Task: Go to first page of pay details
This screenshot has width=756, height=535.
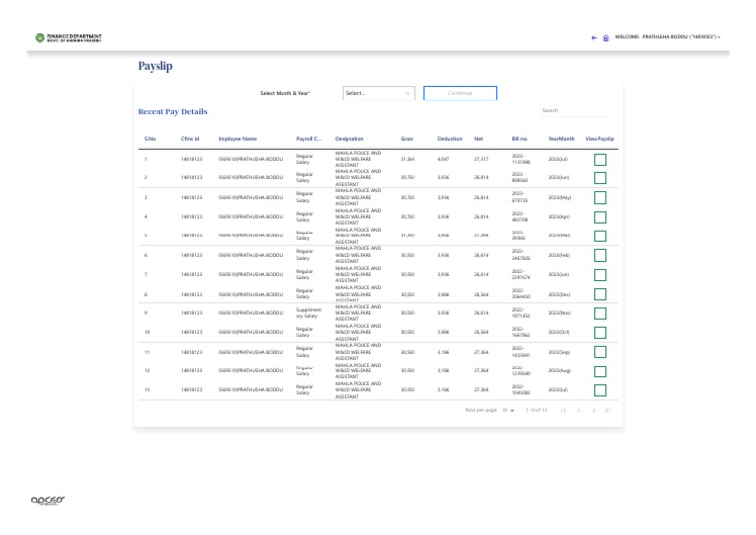Action: tap(563, 410)
